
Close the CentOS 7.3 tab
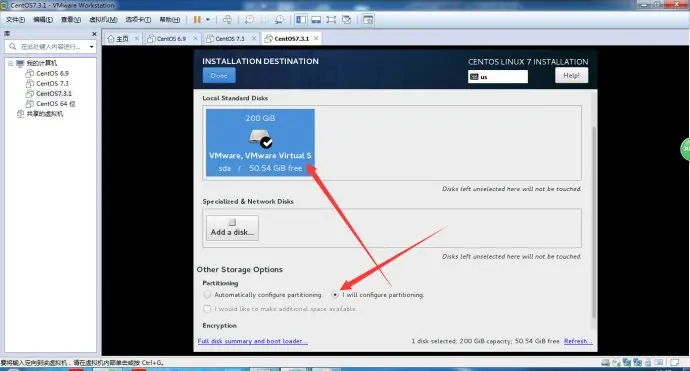pyautogui.click(x=254, y=39)
